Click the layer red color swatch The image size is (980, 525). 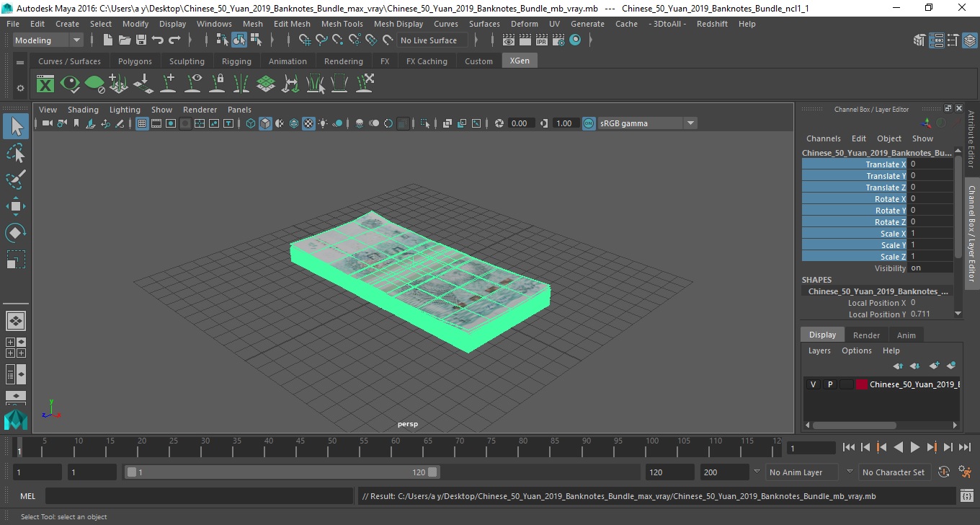(x=862, y=384)
